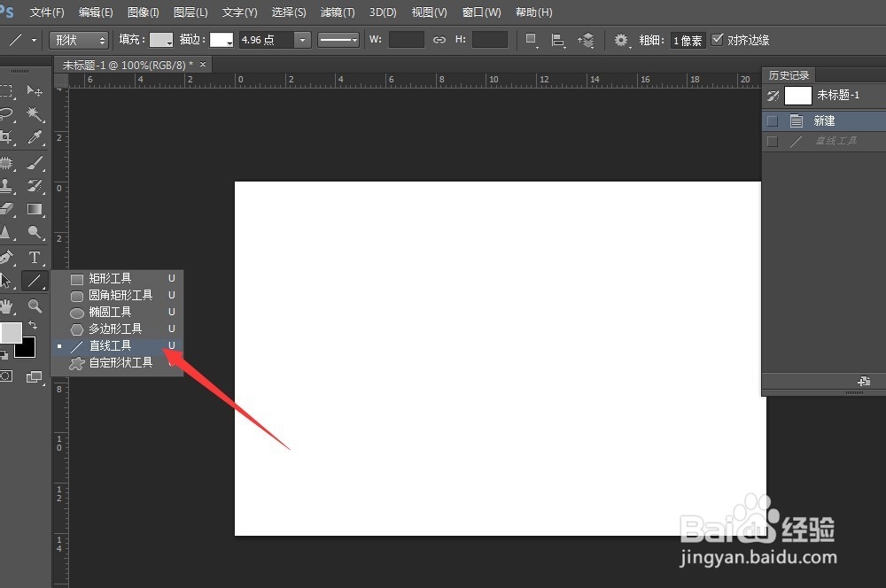The image size is (886, 588).
Task: Toggle history brush source on snapshot 未标题-1
Action: point(773,96)
